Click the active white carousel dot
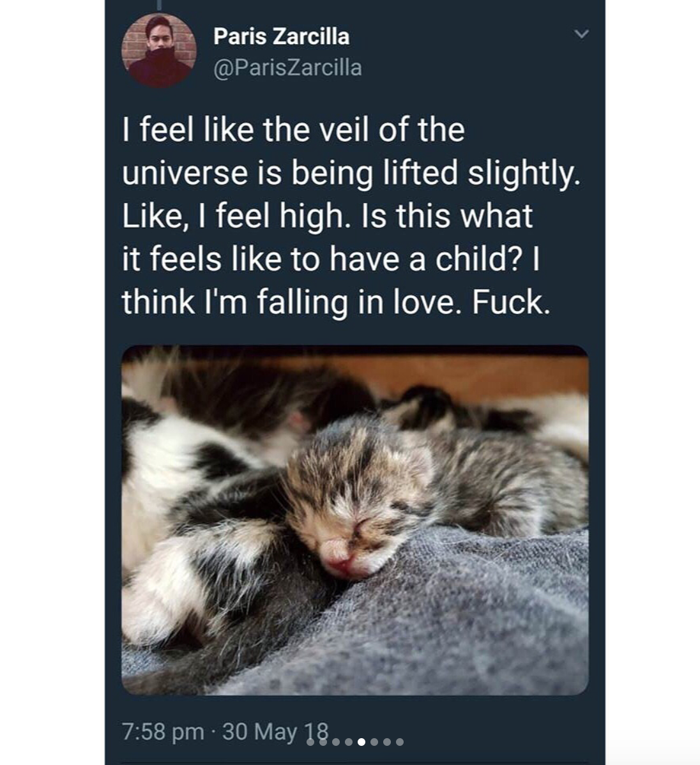Screen dimensions: 700x765 [x=361, y=742]
